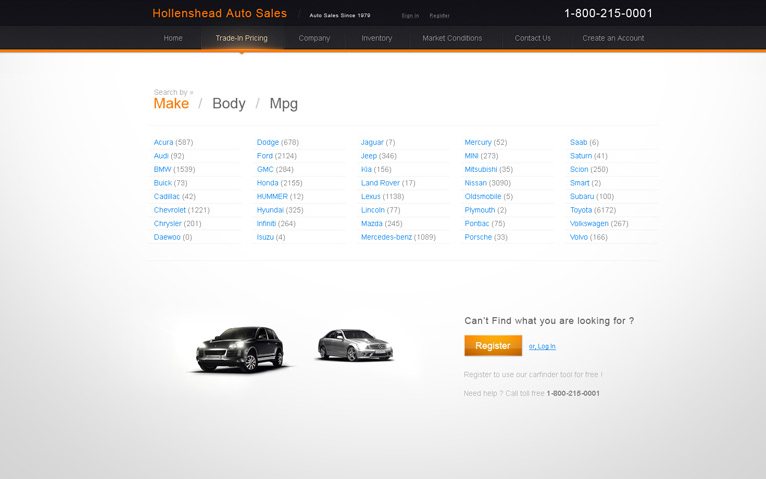
Task: Click the Register link in header
Action: [x=439, y=16]
